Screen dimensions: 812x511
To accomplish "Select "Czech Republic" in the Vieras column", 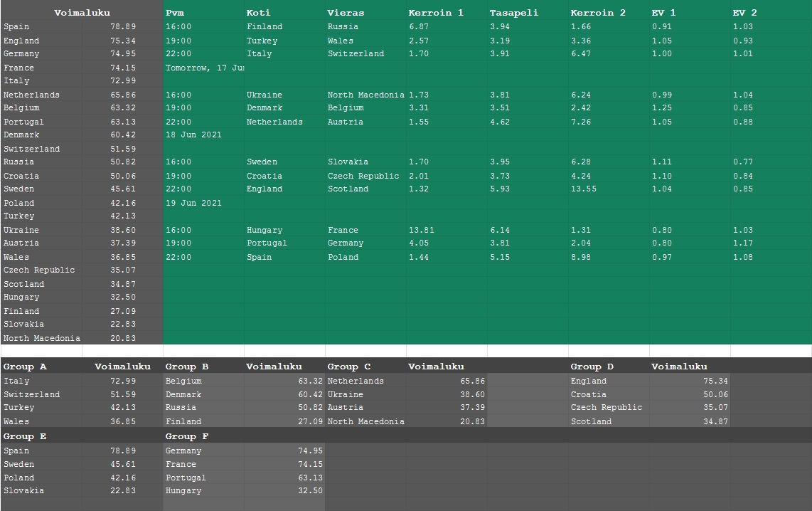I will (363, 177).
